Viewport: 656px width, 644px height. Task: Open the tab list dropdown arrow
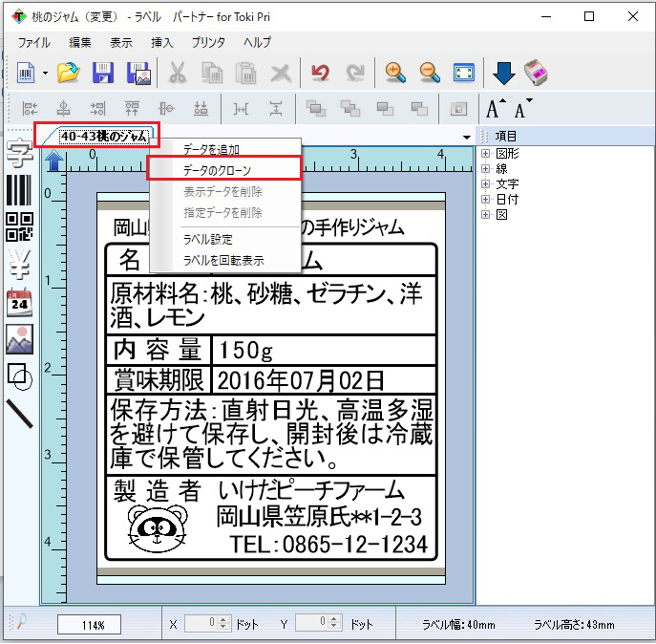point(467,137)
